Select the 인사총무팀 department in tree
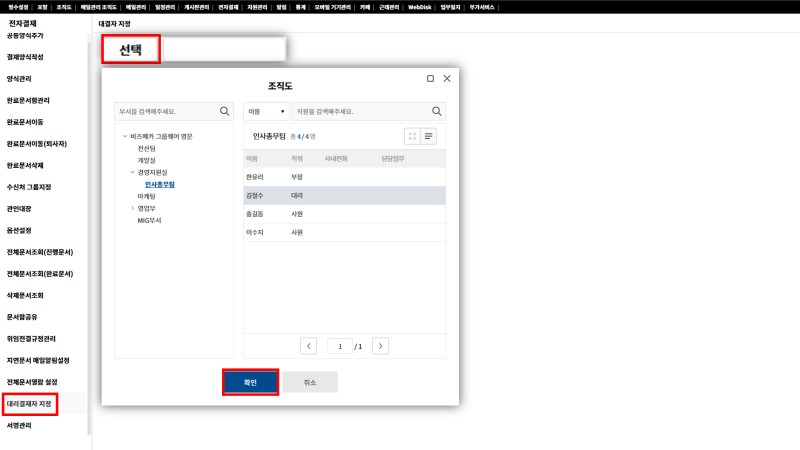 [x=160, y=184]
